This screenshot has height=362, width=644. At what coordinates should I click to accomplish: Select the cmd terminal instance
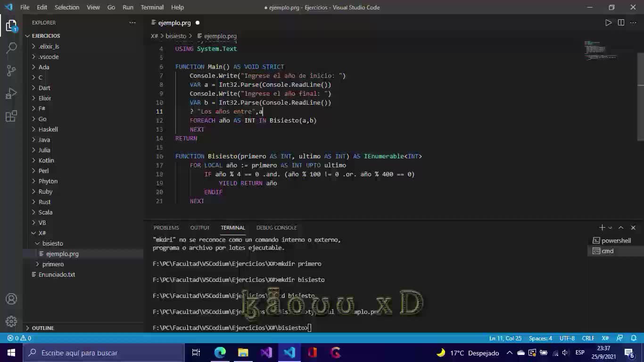(x=615, y=251)
